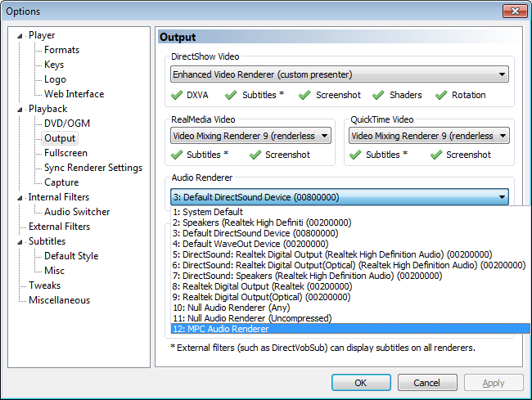This screenshot has width=532, height=400.
Task: Open the External Filters page
Action: [x=60, y=227]
